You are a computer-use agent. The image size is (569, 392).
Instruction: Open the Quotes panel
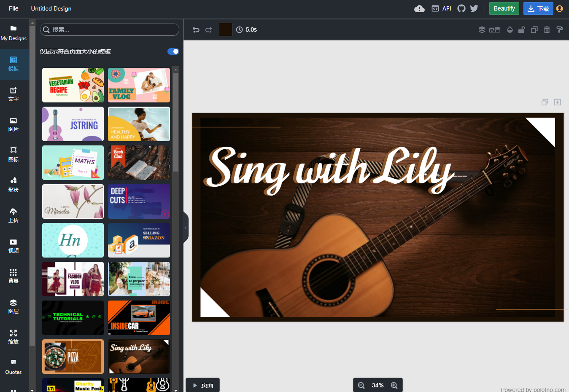pyautogui.click(x=13, y=368)
